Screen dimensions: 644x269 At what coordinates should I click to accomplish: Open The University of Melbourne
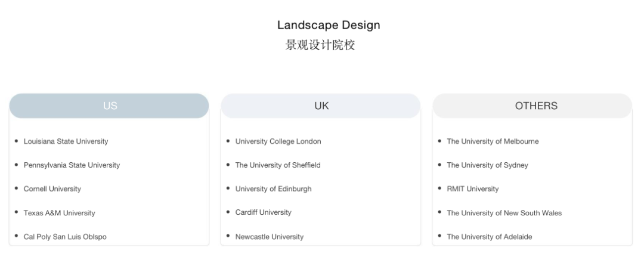click(x=493, y=141)
